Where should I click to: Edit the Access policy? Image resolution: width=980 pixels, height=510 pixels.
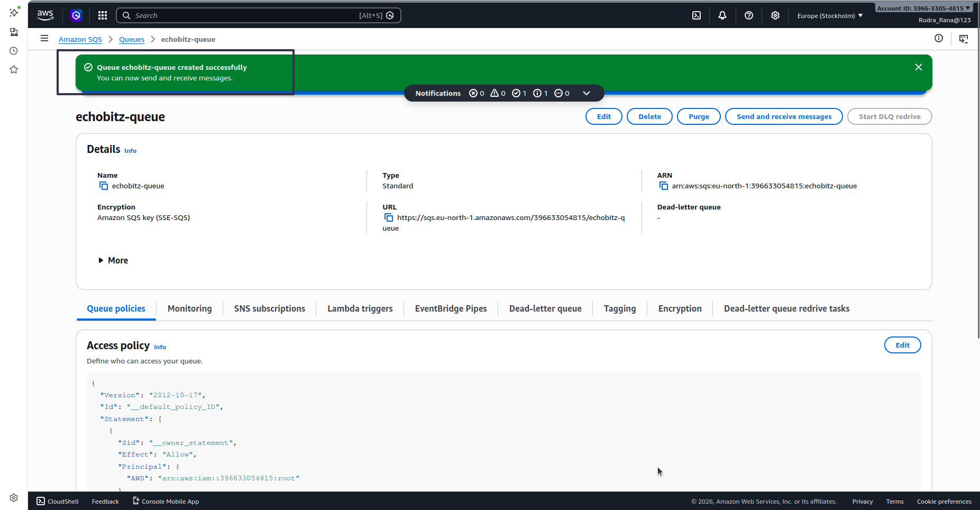pyautogui.click(x=903, y=345)
